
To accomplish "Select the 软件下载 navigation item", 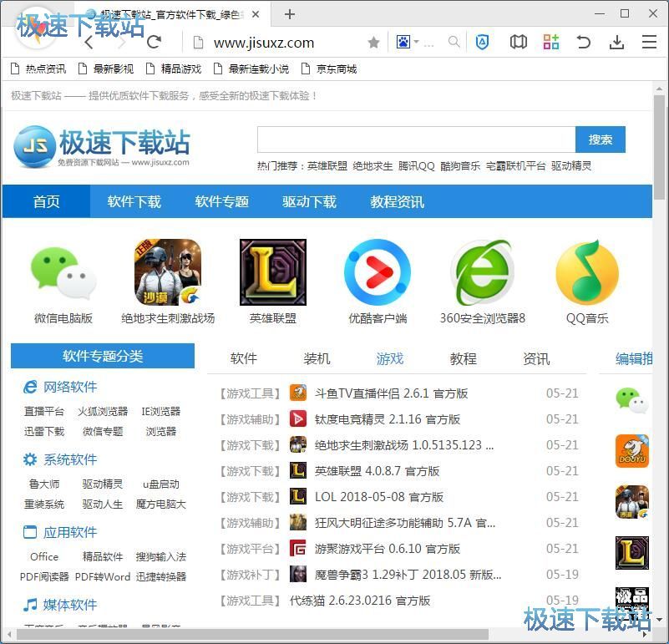I will tap(134, 201).
